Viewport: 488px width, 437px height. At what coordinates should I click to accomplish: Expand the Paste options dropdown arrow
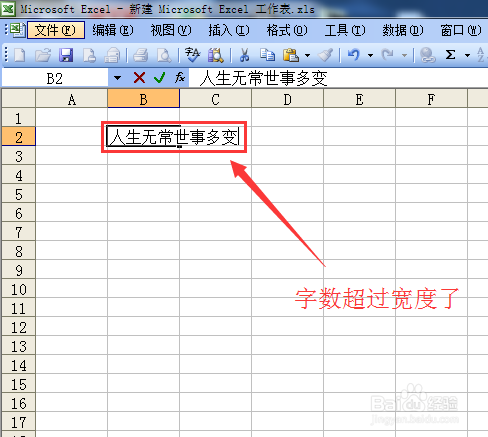(x=307, y=55)
